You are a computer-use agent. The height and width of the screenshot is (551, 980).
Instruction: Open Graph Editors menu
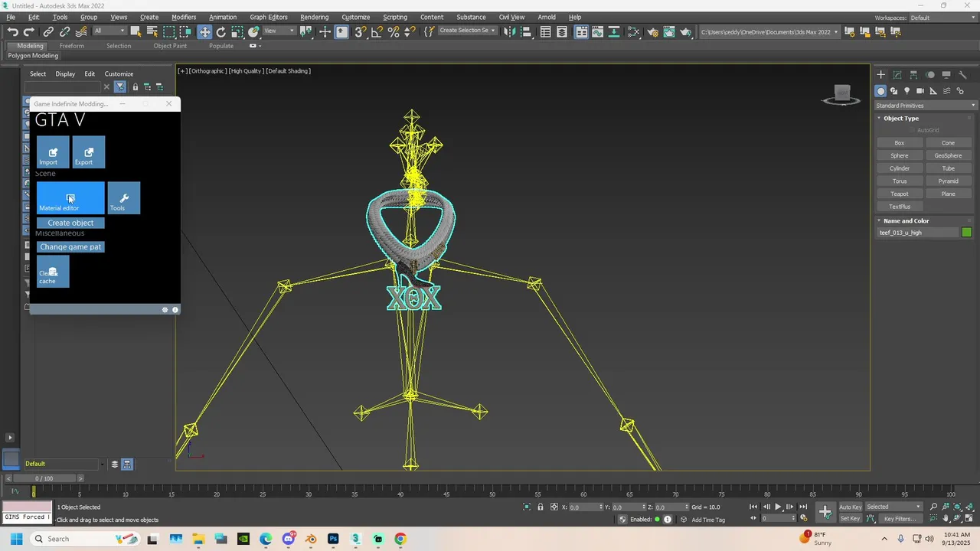tap(269, 17)
